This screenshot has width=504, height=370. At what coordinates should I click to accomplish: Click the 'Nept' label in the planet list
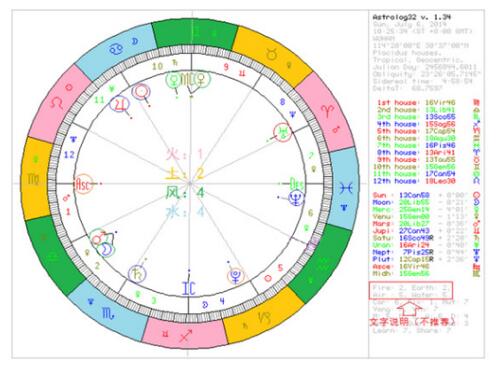(x=381, y=252)
